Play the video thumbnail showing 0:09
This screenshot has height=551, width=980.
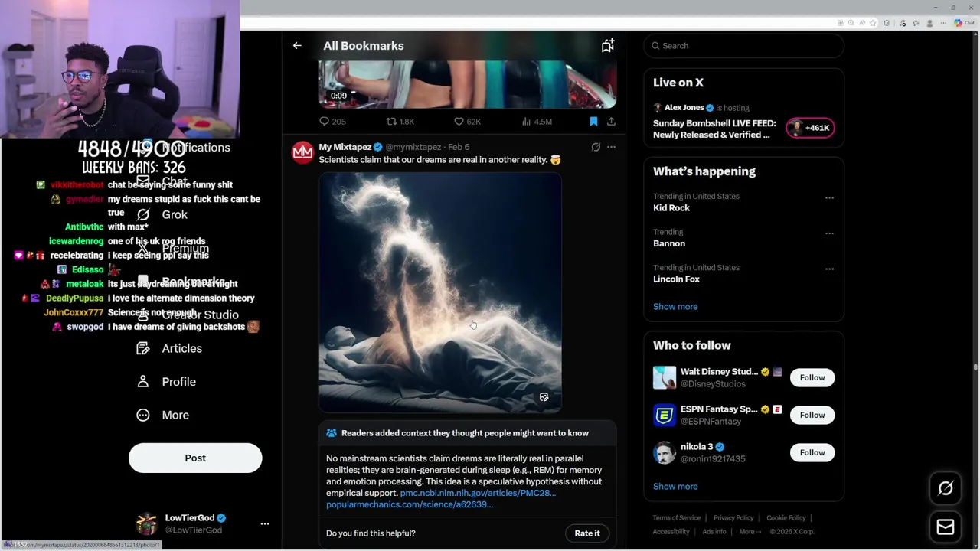pos(468,84)
